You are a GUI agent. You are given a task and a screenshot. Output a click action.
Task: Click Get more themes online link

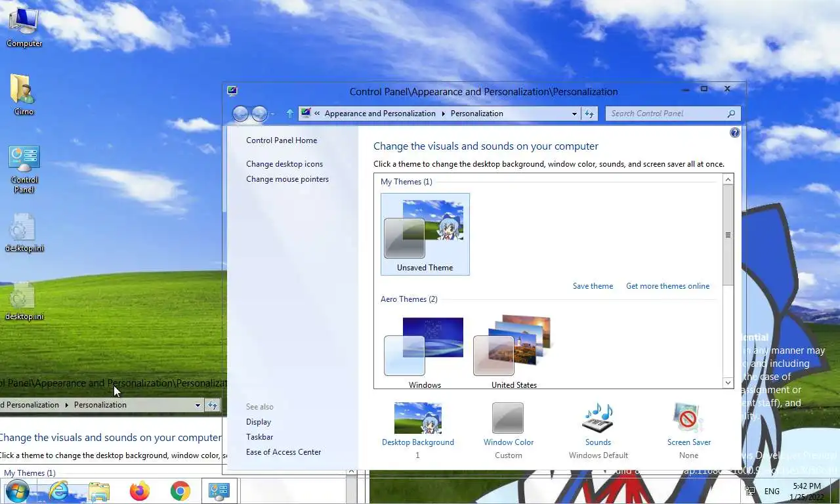[x=667, y=286]
